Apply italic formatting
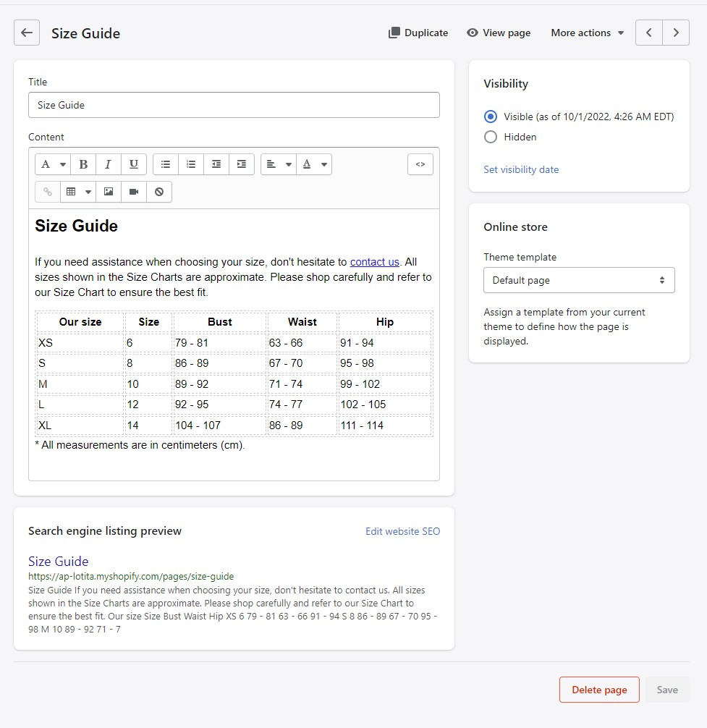The width and height of the screenshot is (707, 728). (x=109, y=164)
